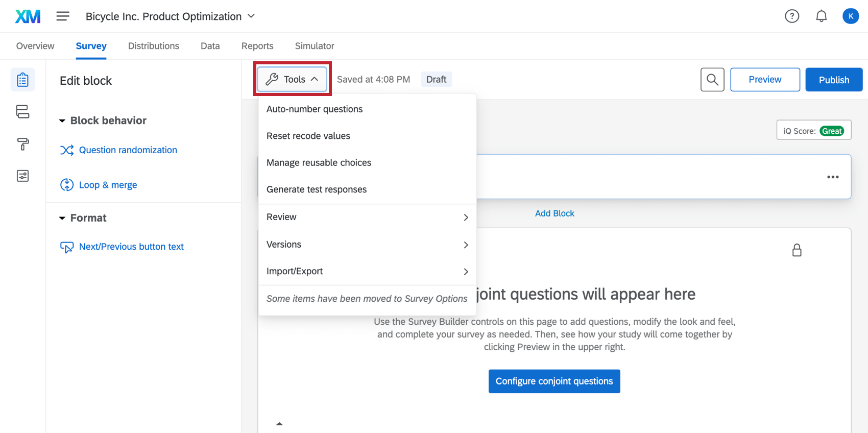Image resolution: width=868 pixels, height=433 pixels.
Task: Click the search magnifier icon
Action: (x=712, y=80)
